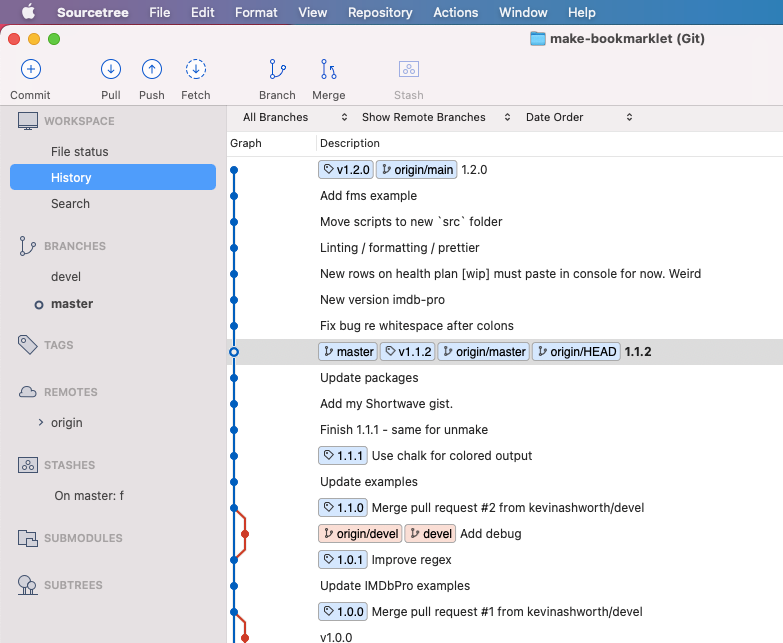Viewport: 783px width, 643px height.
Task: Select 'Add my Shortwave gist.' commit
Action: point(505,404)
